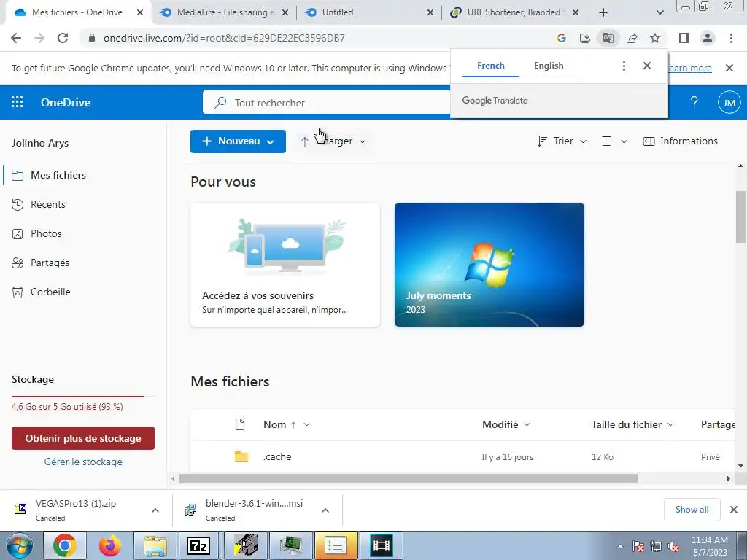This screenshot has height=560, width=747.
Task: Select English tab in Translate popup
Action: click(x=549, y=66)
